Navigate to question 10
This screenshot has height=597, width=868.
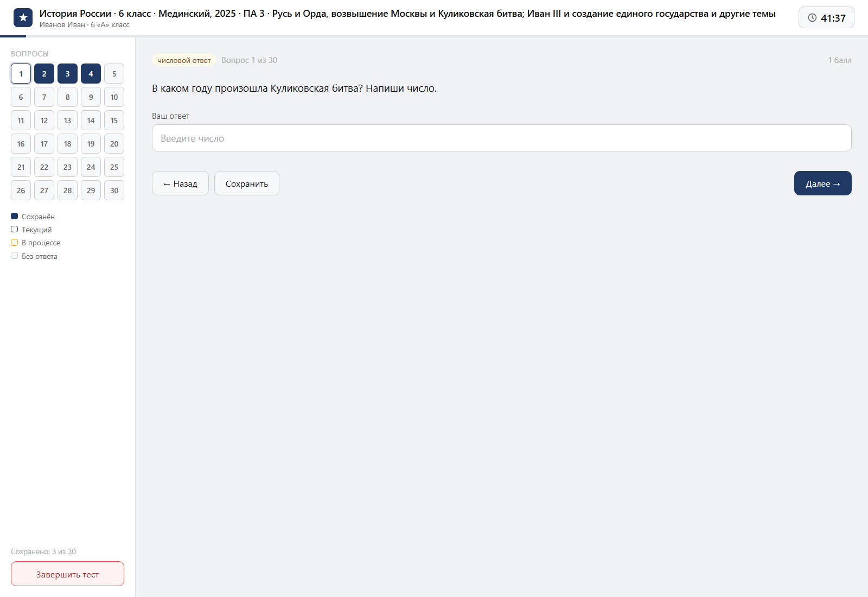point(114,97)
